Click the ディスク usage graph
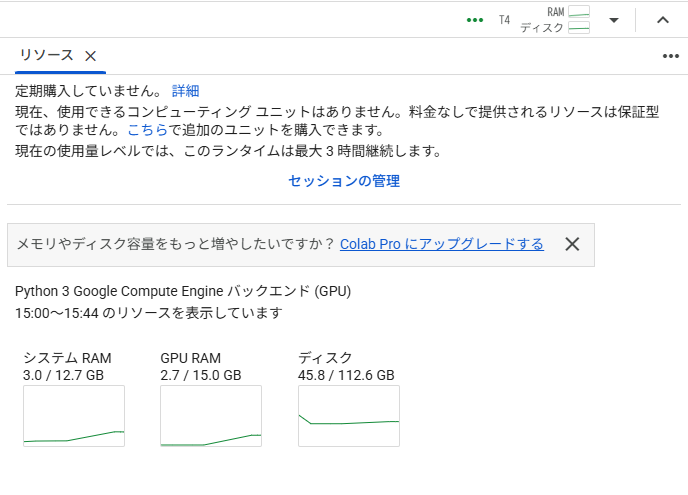Image resolution: width=688 pixels, height=495 pixels. [x=349, y=415]
